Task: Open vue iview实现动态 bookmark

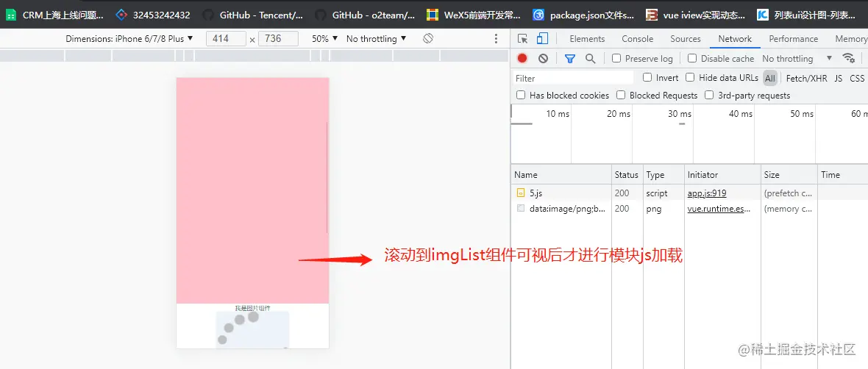Action: (x=696, y=15)
